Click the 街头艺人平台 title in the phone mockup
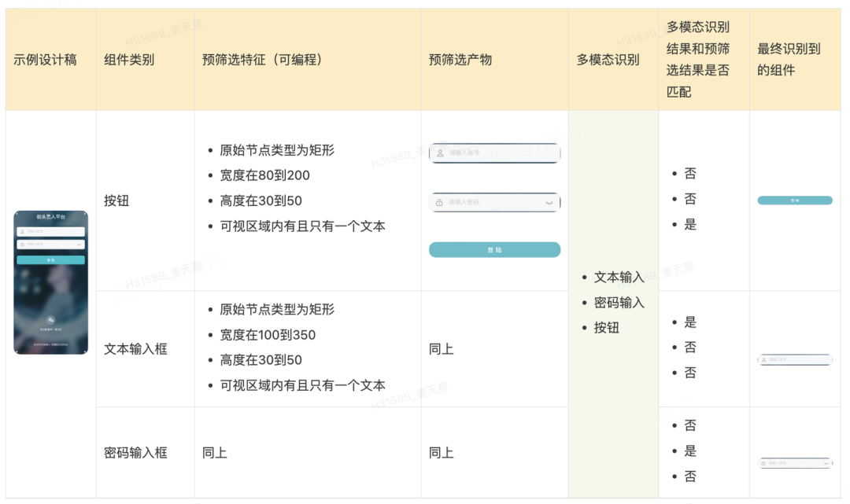 [51, 217]
